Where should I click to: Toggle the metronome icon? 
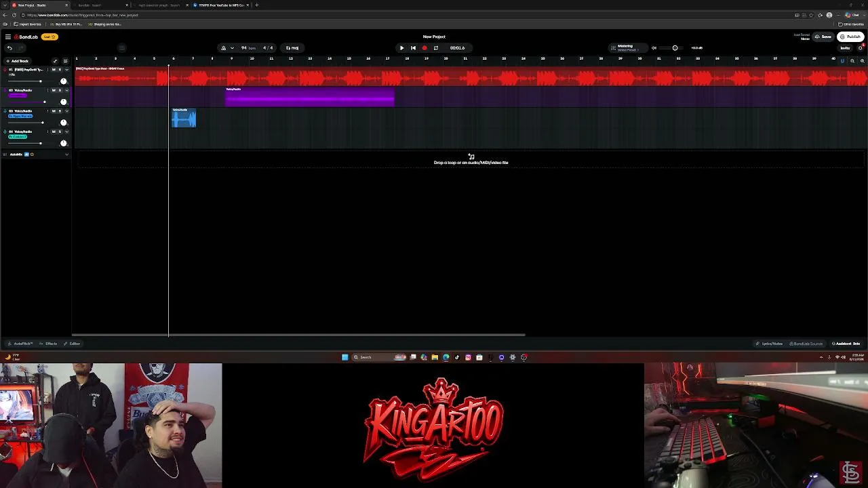(x=223, y=48)
